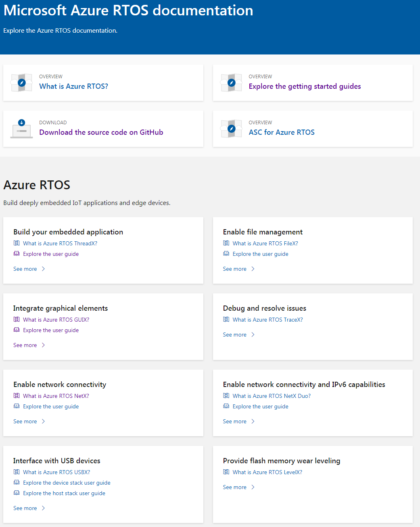
Task: Open What is Azure RTOS NetX Duo? link
Action: [272, 396]
